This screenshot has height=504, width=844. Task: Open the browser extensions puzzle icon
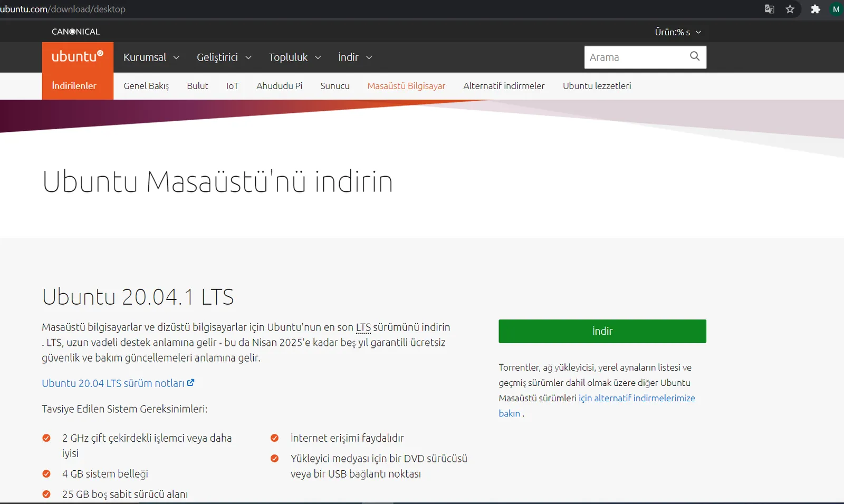816,9
